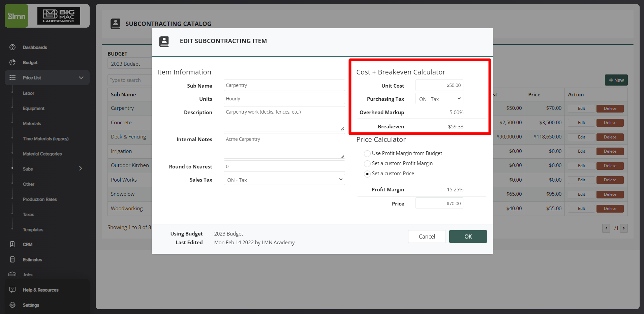
Task: Click the Sub Name column header
Action: 123,95
